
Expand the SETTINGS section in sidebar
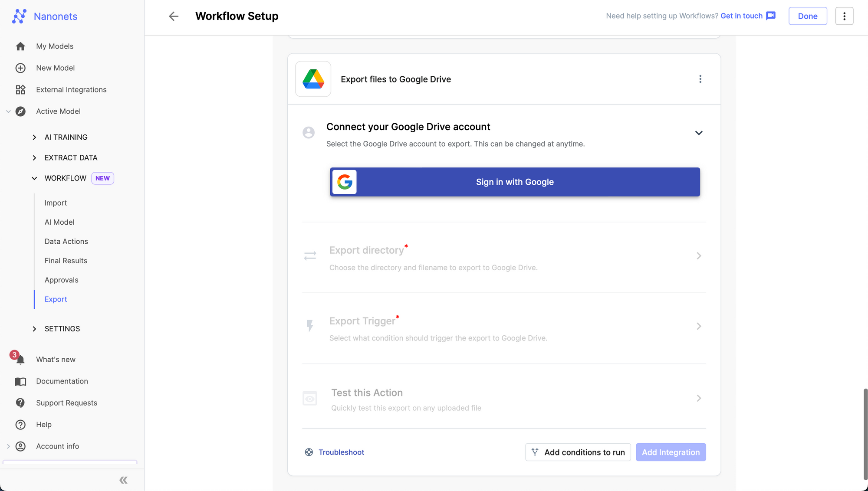(x=34, y=329)
